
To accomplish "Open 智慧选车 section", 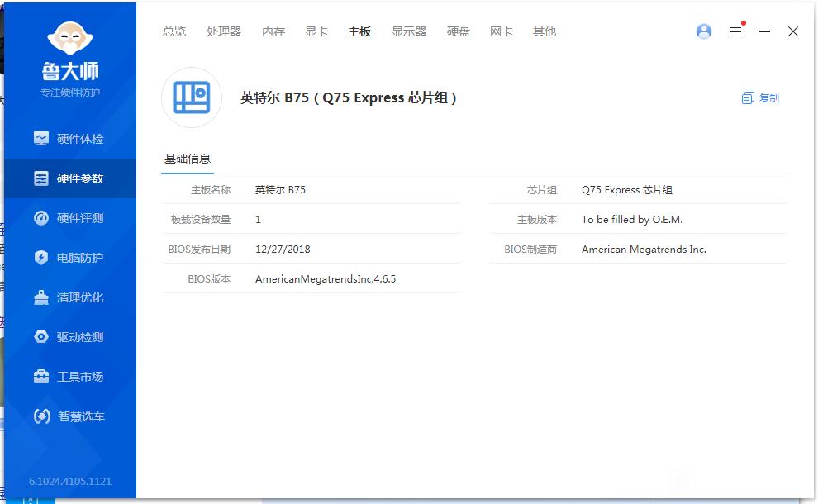I will tap(70, 416).
